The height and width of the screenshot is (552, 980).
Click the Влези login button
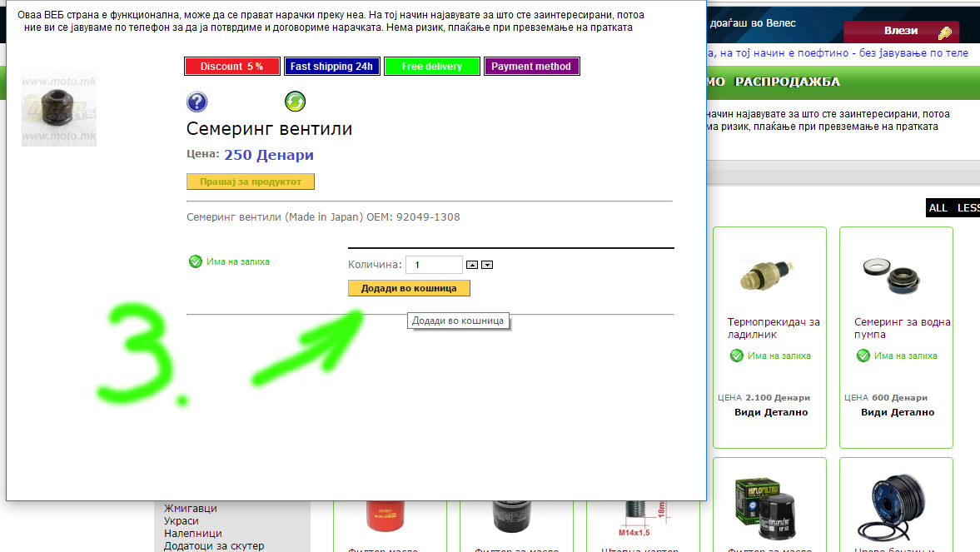(901, 31)
